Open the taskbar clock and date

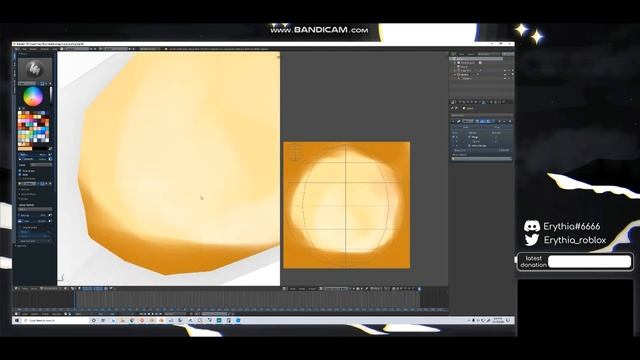498,320
